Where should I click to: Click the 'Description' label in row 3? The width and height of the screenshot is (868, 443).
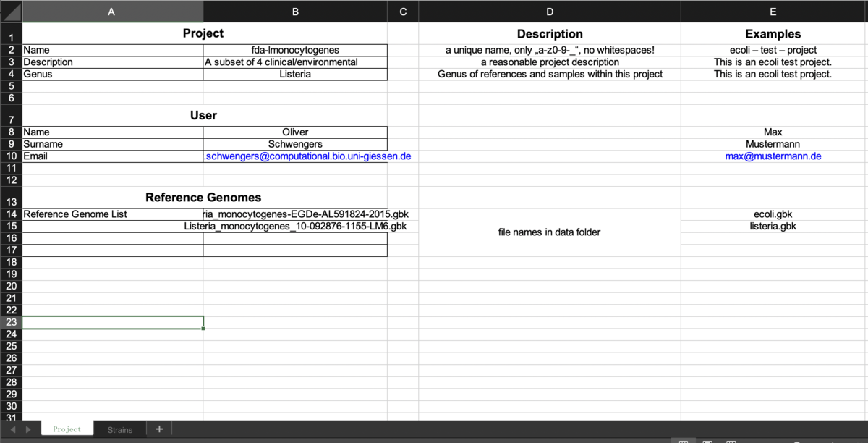112,62
